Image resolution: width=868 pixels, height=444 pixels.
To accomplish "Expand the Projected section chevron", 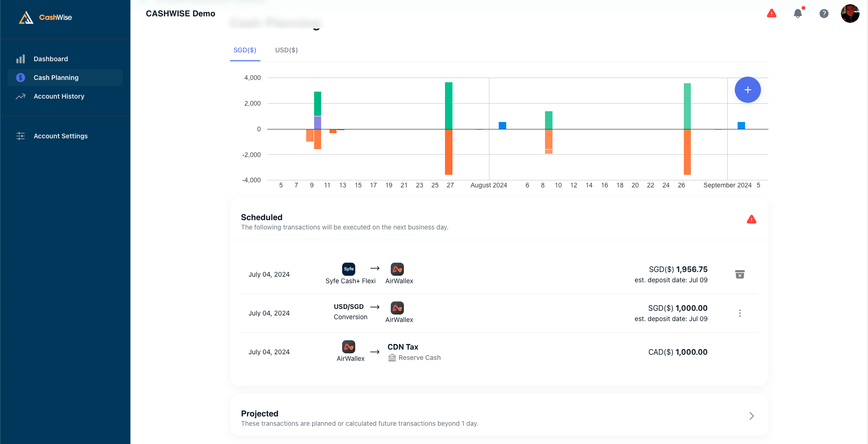I will pyautogui.click(x=751, y=415).
